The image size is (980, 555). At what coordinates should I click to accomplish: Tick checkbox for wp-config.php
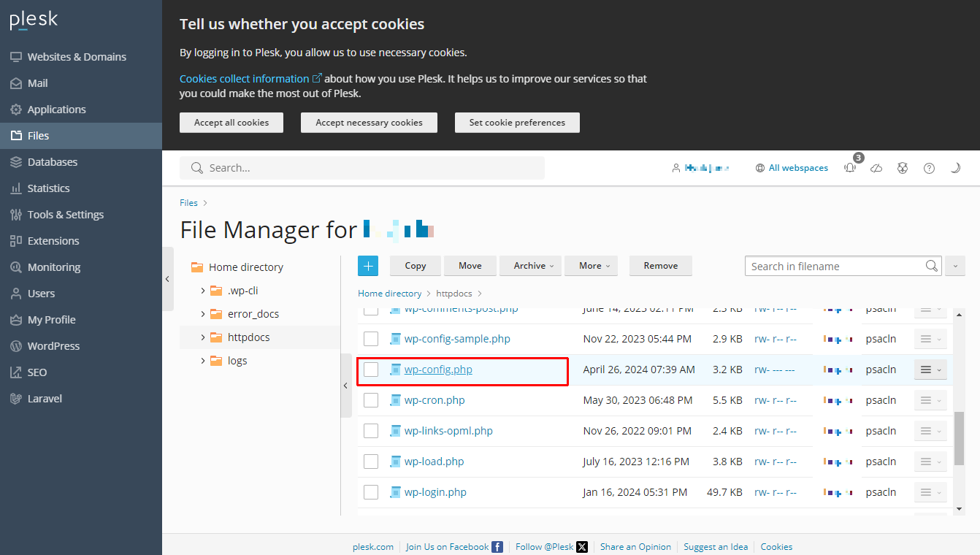(x=371, y=370)
